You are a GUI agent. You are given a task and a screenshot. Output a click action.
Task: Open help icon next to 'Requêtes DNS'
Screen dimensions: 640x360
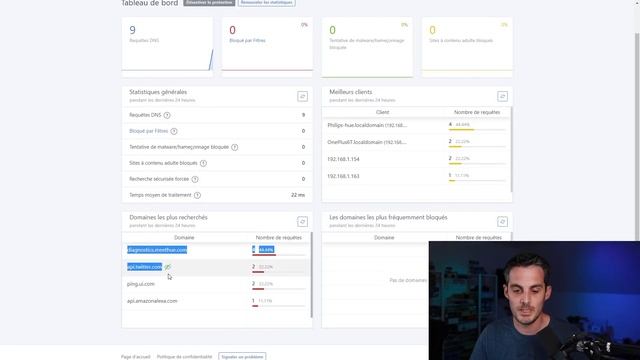coord(167,116)
